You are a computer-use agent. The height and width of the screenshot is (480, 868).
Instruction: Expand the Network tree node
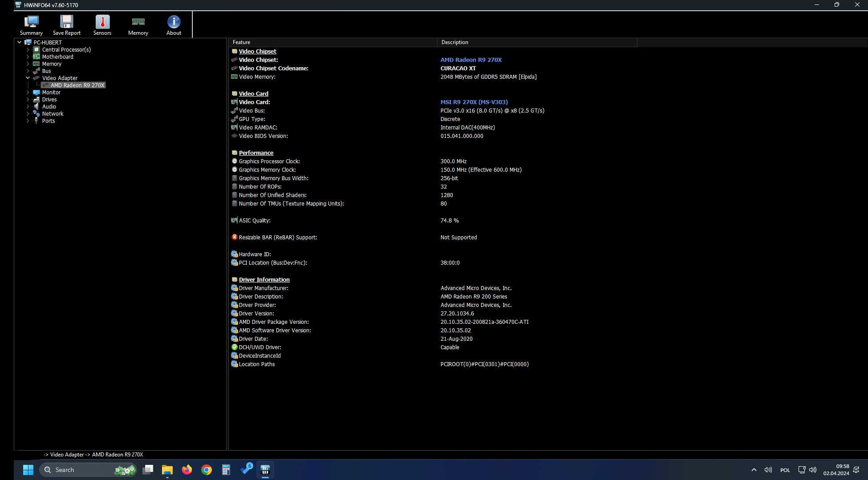(x=28, y=113)
